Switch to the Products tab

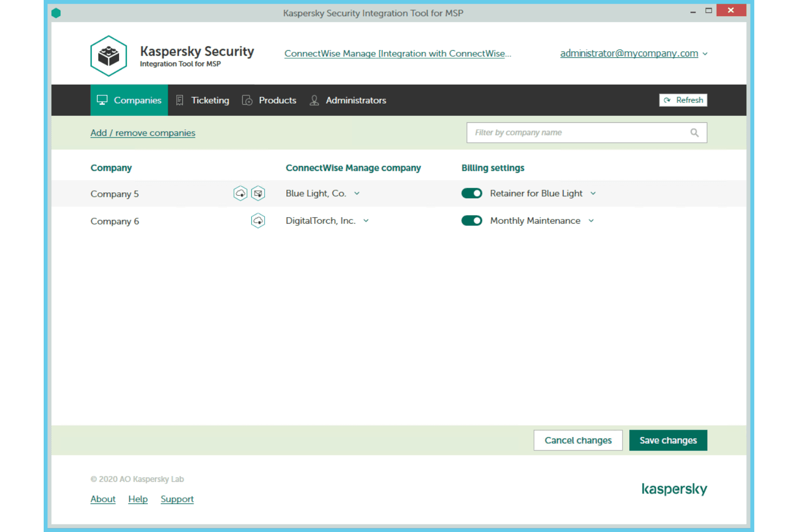(269, 100)
